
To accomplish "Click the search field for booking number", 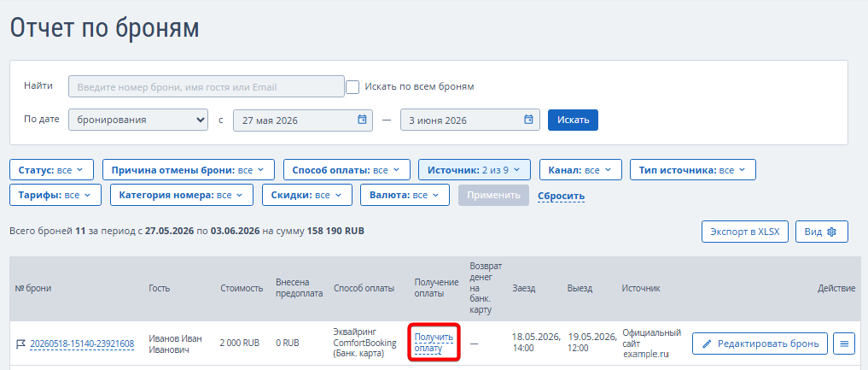I will click(207, 87).
